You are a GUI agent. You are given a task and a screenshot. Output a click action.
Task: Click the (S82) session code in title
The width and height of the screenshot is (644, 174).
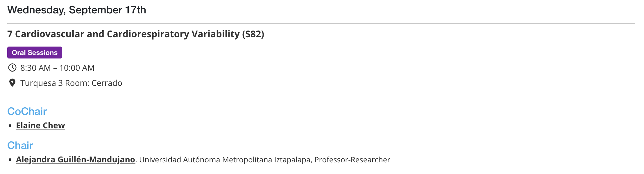[253, 34]
